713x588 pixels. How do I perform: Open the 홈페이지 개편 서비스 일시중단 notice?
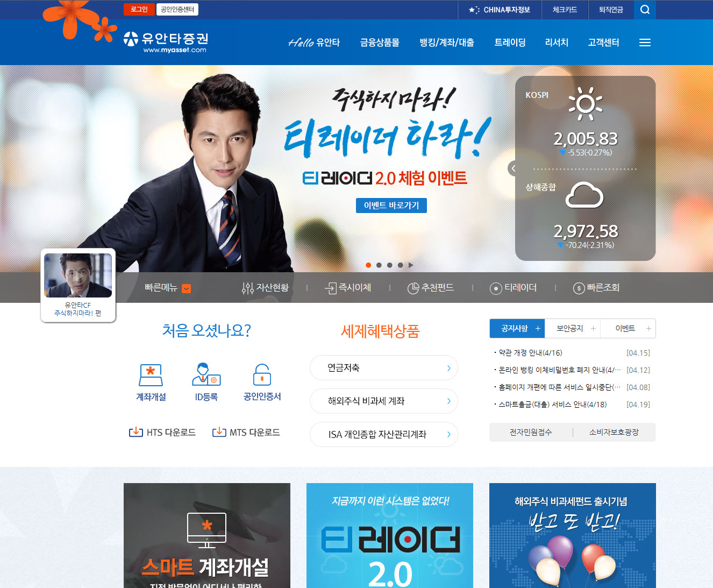[x=559, y=387]
